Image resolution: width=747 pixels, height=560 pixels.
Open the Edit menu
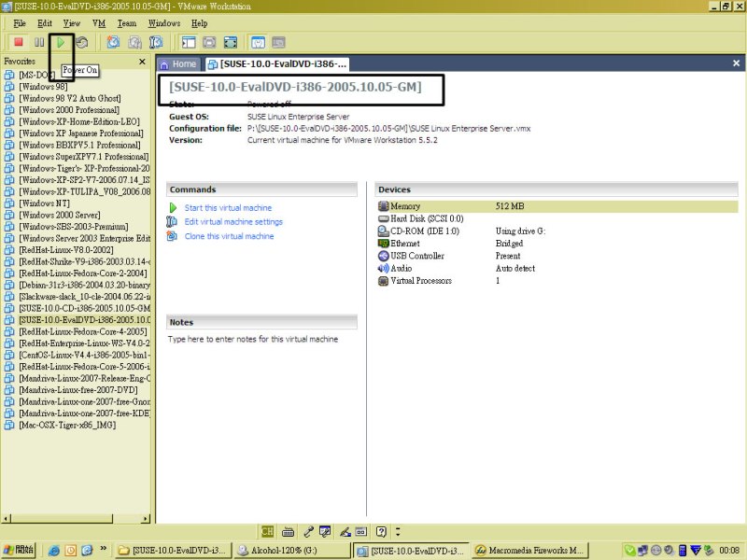pos(45,23)
